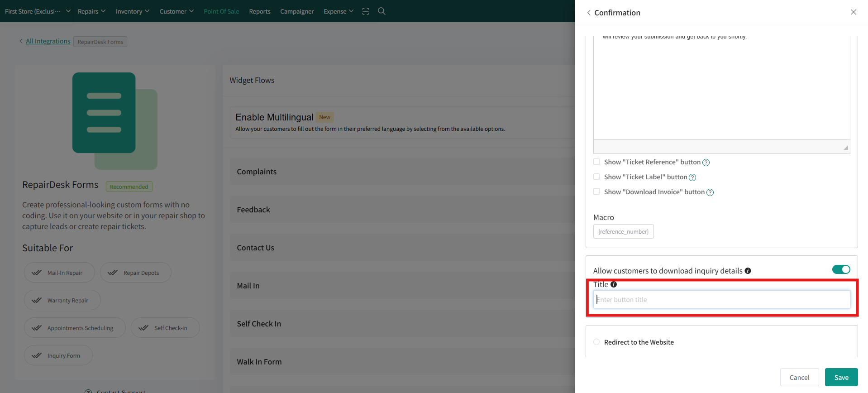Viewport: 868px width, 393px height.
Task: Expand the Contact Us widget flow
Action: (x=402, y=248)
